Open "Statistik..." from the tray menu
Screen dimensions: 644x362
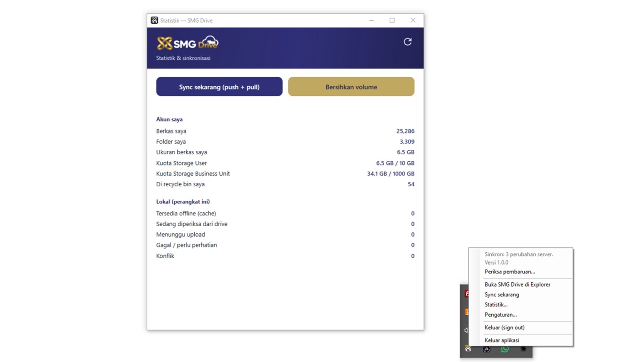[496, 304]
